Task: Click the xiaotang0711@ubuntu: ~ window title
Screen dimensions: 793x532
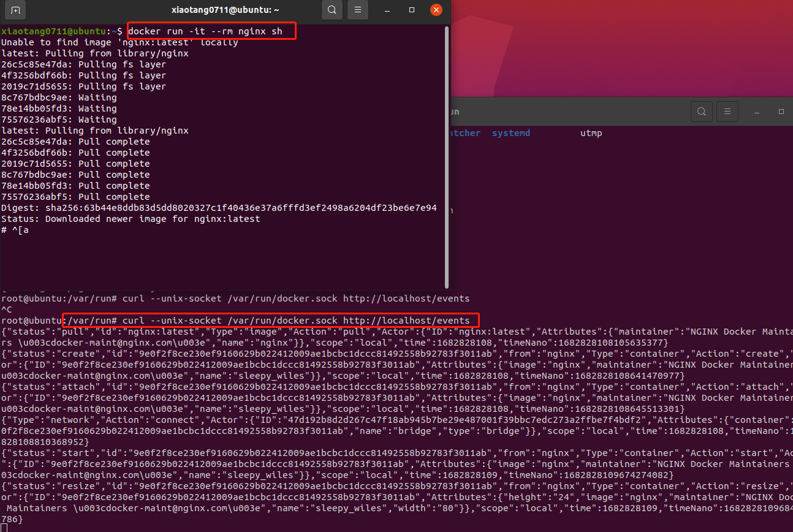Action: coord(225,10)
